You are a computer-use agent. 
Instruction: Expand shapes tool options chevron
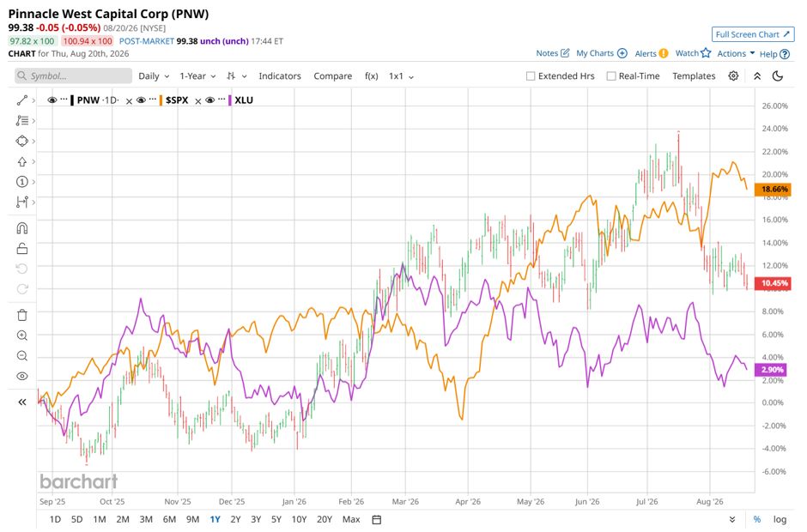(34, 141)
